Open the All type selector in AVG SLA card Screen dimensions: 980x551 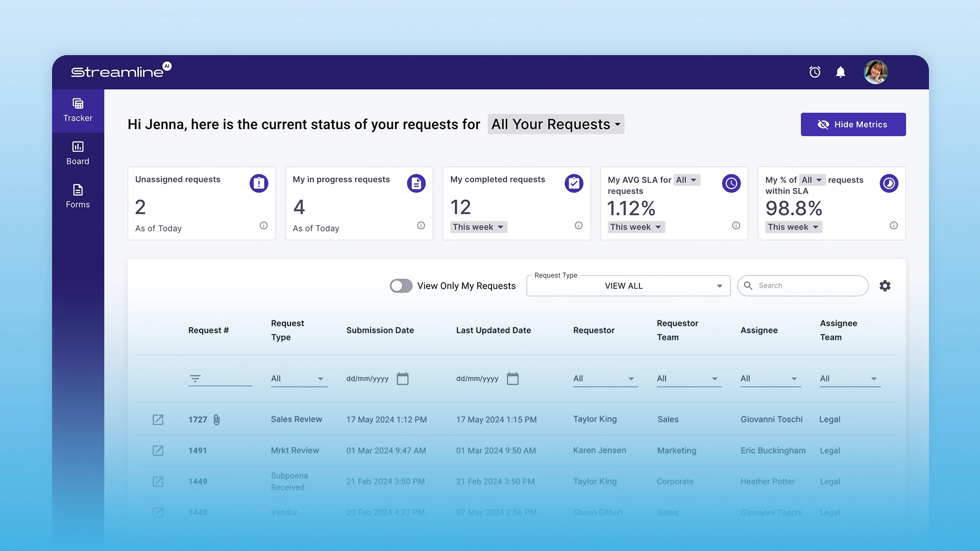687,180
